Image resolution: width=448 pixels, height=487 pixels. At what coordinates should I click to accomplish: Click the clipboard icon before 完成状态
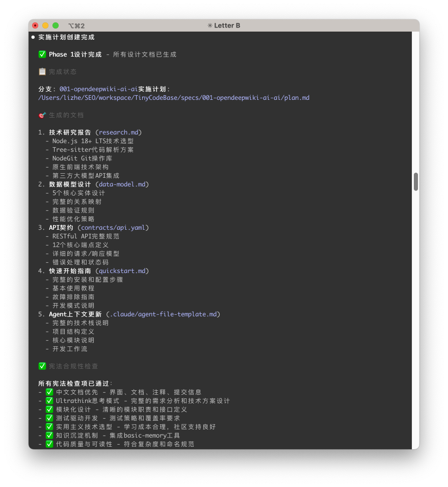click(43, 71)
